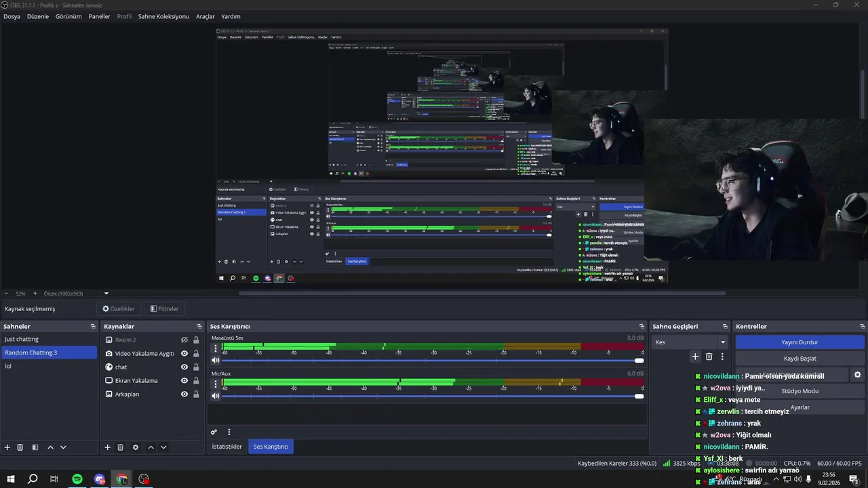868x488 pixels.
Task: Open the Kes transition dropdown
Action: point(690,342)
